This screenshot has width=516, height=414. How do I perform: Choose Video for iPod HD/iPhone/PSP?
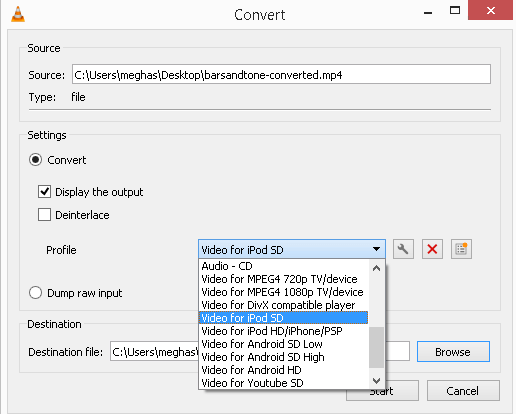pyautogui.click(x=284, y=331)
